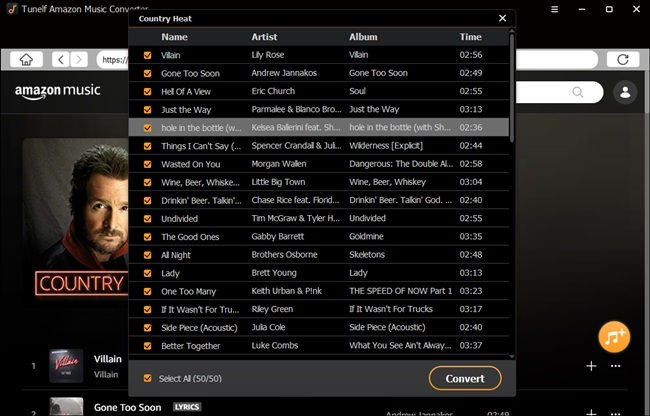Click the orange add music floating button
The image size is (650, 416).
point(613,337)
